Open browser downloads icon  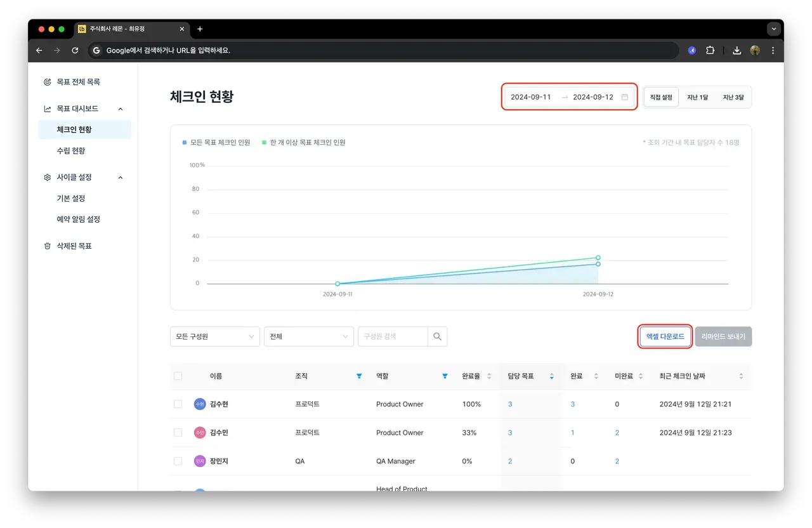[x=737, y=51]
